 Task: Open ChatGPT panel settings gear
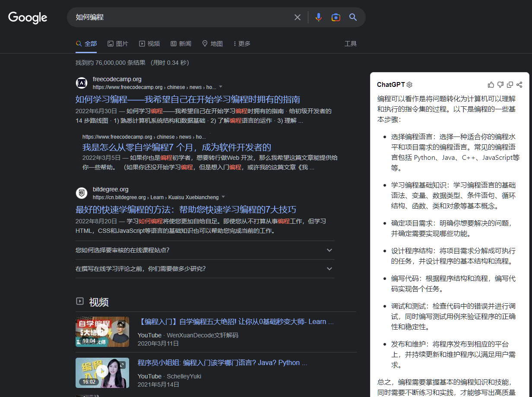[x=409, y=85]
